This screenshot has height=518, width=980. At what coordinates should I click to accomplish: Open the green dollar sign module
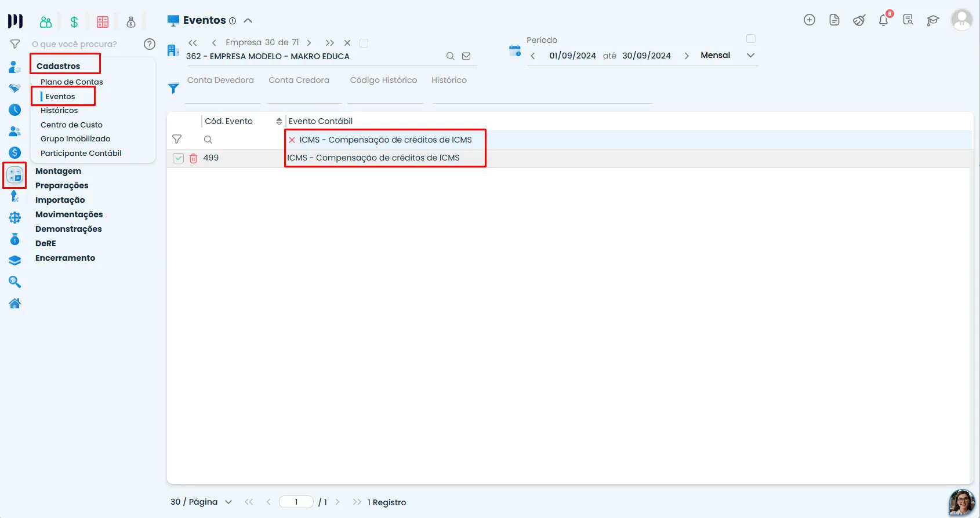click(x=74, y=22)
